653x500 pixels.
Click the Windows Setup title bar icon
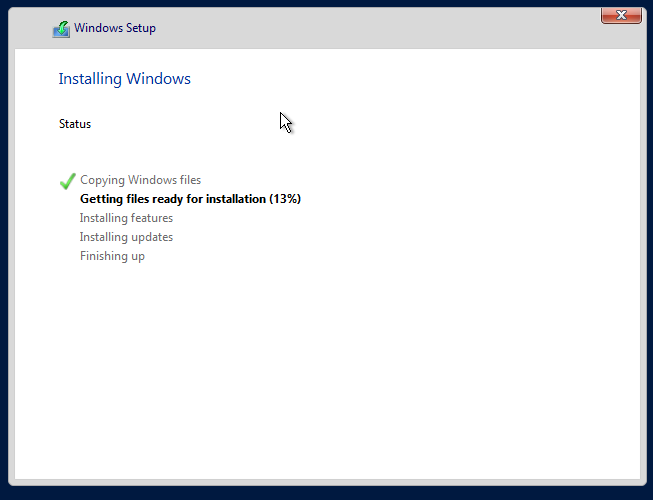(x=61, y=29)
